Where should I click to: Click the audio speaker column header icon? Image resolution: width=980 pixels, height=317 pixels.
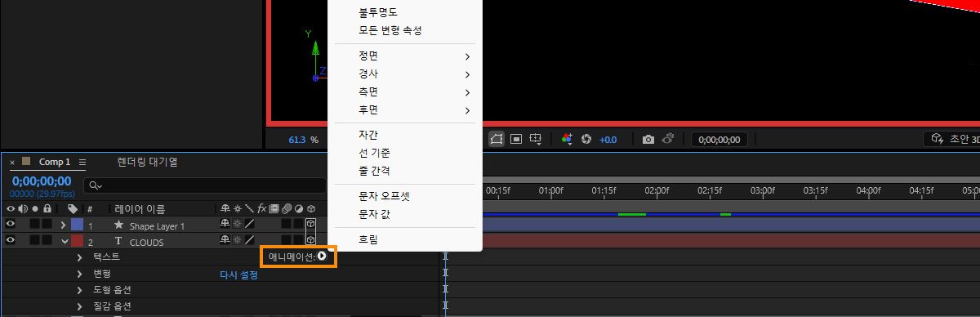pos(23,209)
